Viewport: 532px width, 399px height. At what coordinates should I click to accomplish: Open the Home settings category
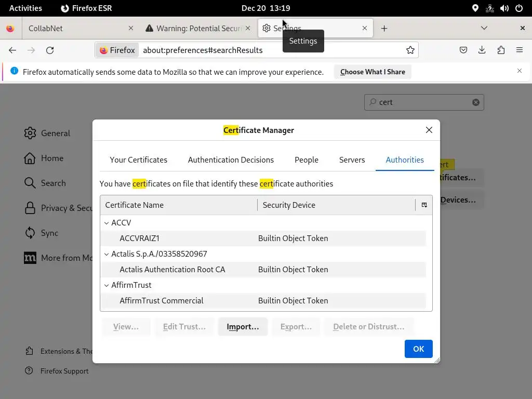coord(44,158)
